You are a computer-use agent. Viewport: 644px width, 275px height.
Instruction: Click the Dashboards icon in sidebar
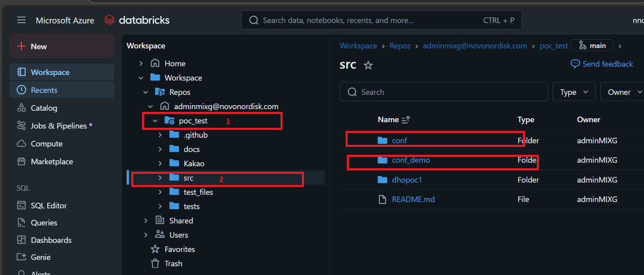21,240
